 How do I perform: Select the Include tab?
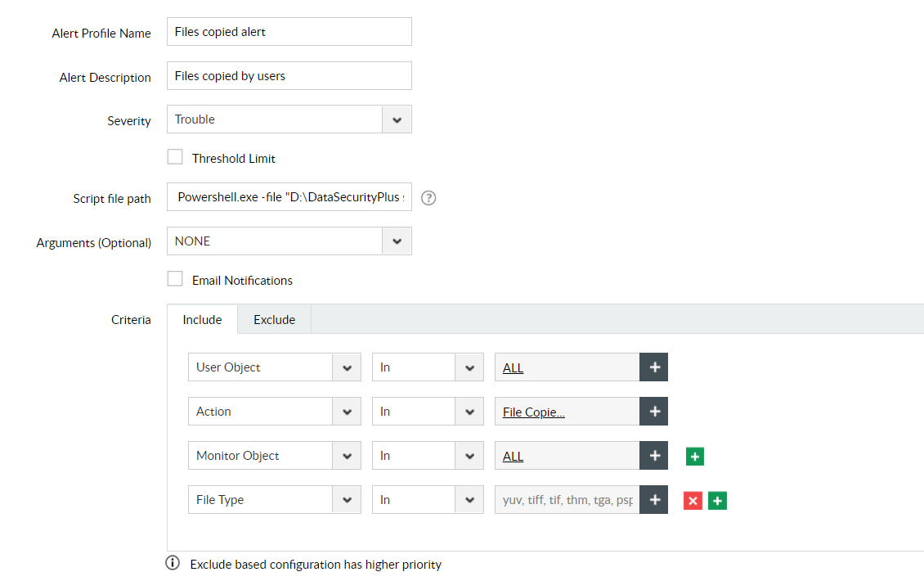pos(201,319)
